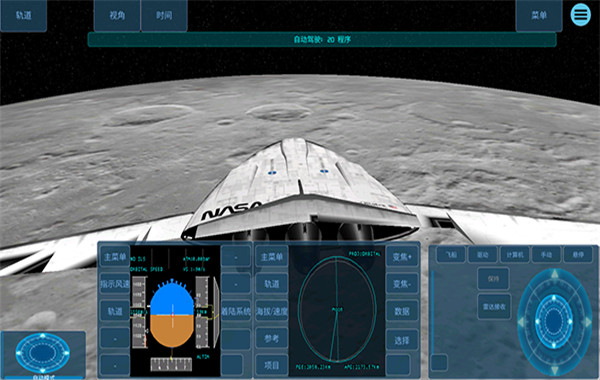The image size is (600, 380).
Task: Click the left arrow on the large joystick
Action: click(x=521, y=322)
